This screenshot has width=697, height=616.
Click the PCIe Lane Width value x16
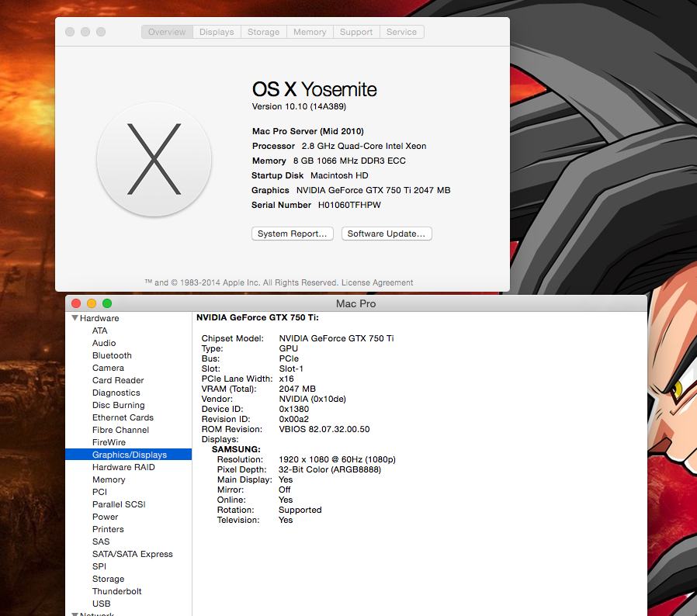coord(286,379)
